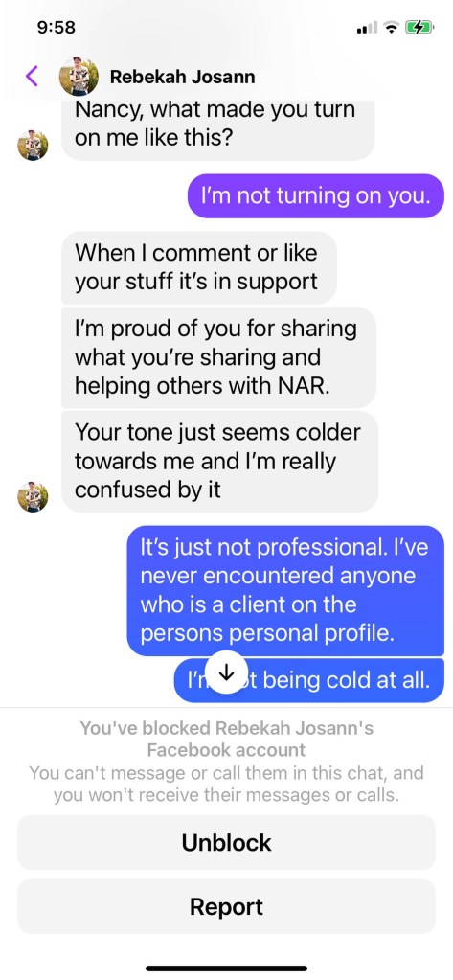Tap the home indicator bar at bottom

point(227,969)
